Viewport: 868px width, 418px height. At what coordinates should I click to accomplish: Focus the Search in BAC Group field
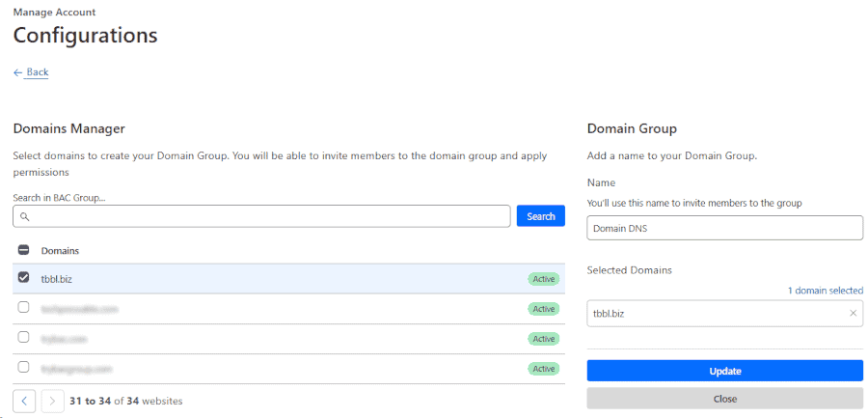(x=261, y=216)
